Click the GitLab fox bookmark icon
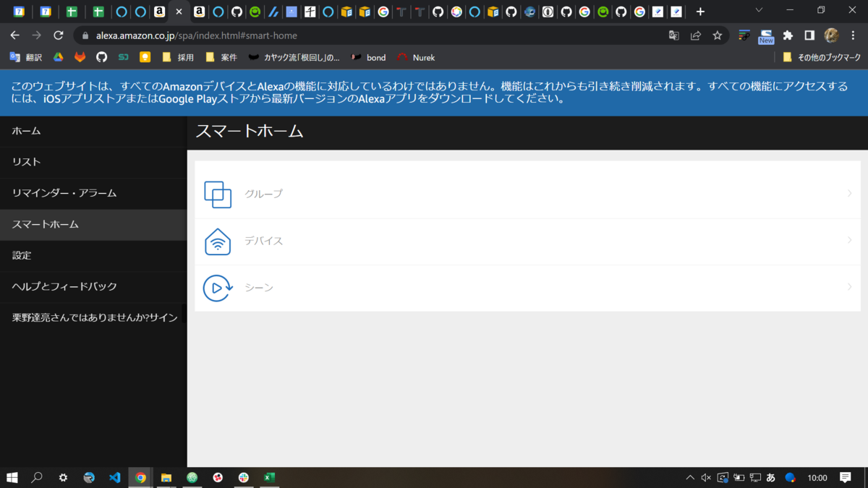This screenshot has height=488, width=868. click(80, 57)
